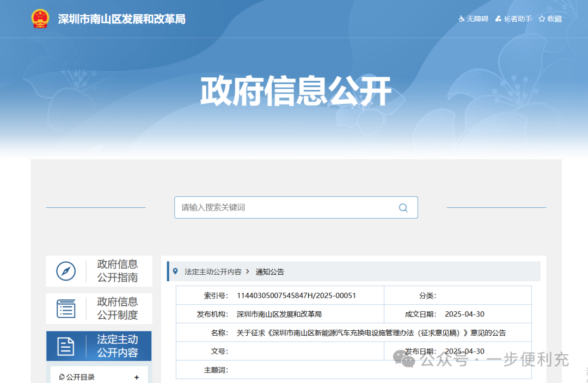Image resolution: width=588 pixels, height=383 pixels.
Task: Select the document icon for 法定主动公开内容
Action: click(66, 345)
